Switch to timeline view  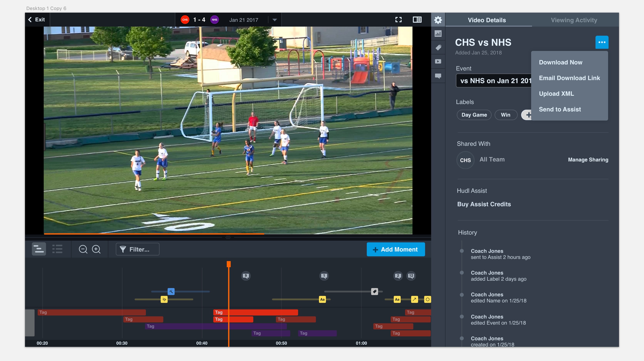click(x=39, y=249)
